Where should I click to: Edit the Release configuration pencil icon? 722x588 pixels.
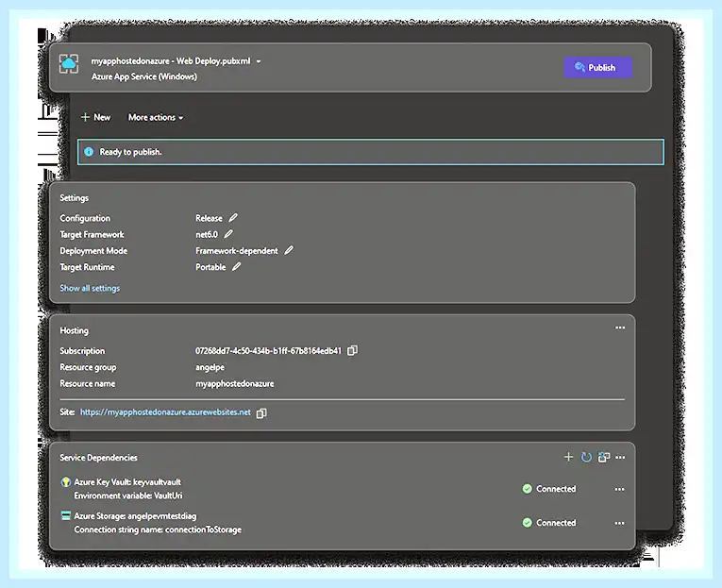coord(233,217)
